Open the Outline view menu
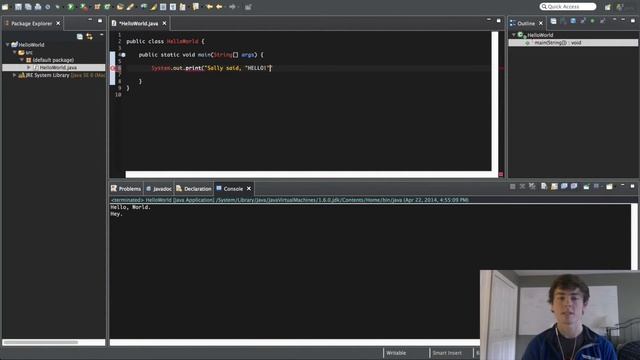This screenshot has height=360, width=640. pyautogui.click(x=615, y=20)
